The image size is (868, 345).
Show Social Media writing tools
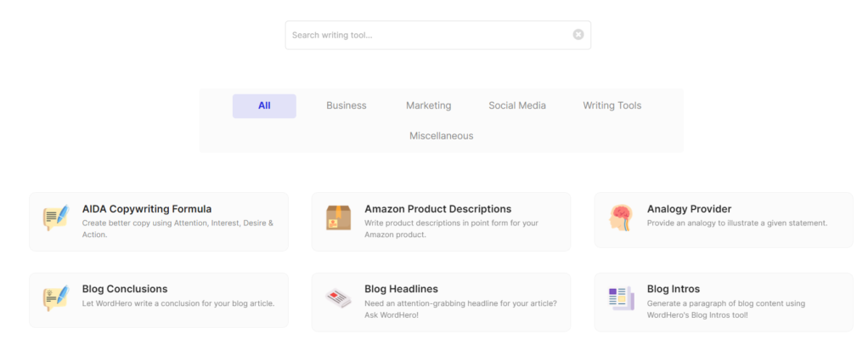(517, 105)
